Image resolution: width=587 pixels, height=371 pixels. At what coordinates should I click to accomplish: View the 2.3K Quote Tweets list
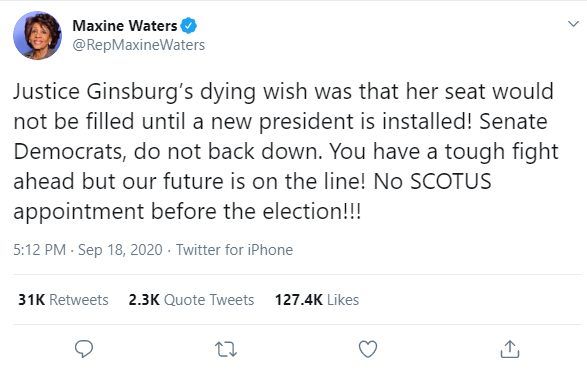(x=191, y=300)
